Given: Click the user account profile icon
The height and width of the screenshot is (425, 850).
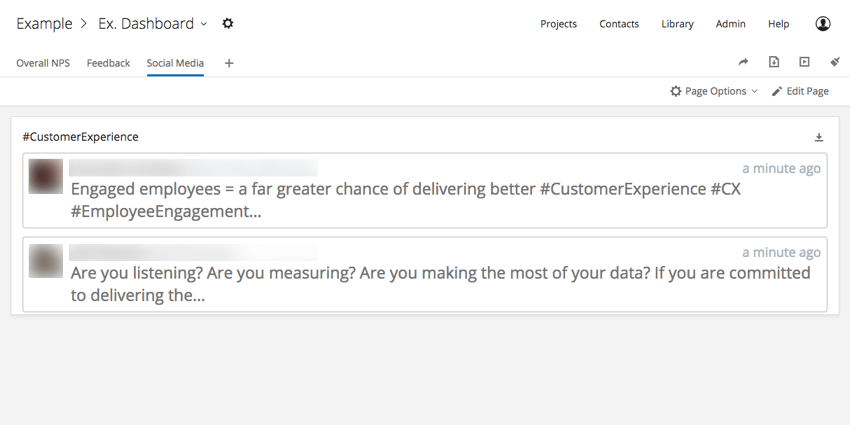Looking at the screenshot, I should click(822, 23).
